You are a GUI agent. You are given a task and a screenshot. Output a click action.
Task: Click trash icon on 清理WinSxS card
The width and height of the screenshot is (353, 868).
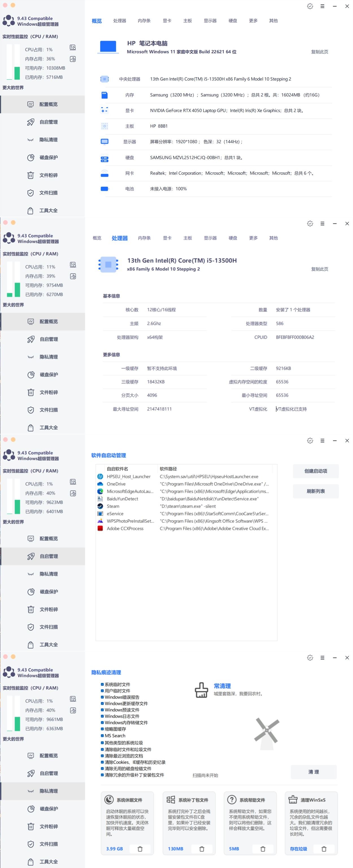tap(324, 849)
